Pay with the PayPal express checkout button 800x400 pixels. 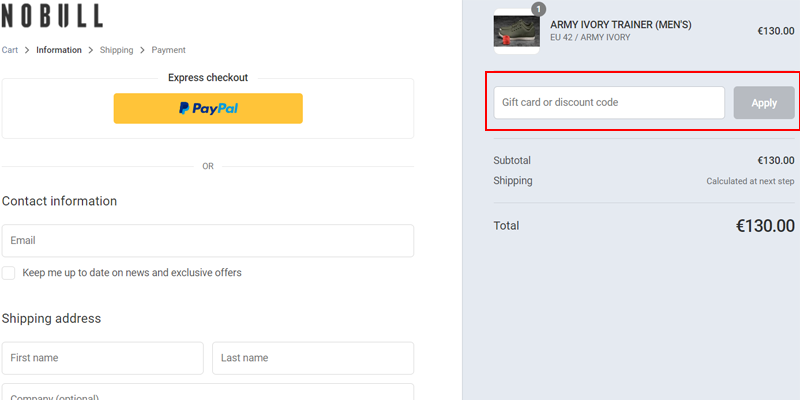tap(208, 108)
